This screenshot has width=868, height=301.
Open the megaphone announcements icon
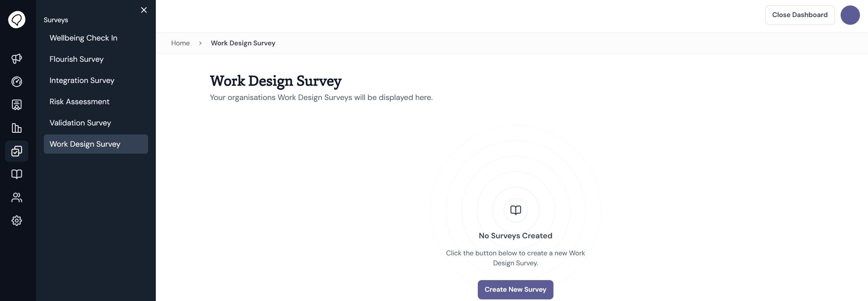point(16,59)
